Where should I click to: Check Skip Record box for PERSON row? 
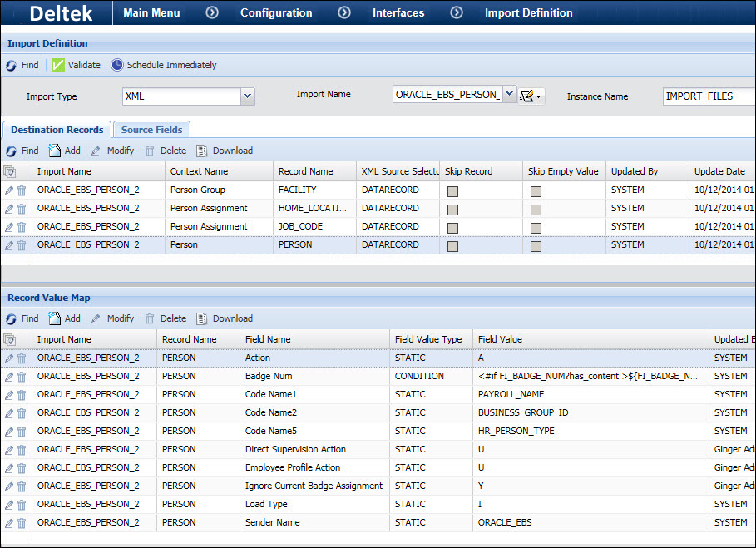[x=452, y=246]
